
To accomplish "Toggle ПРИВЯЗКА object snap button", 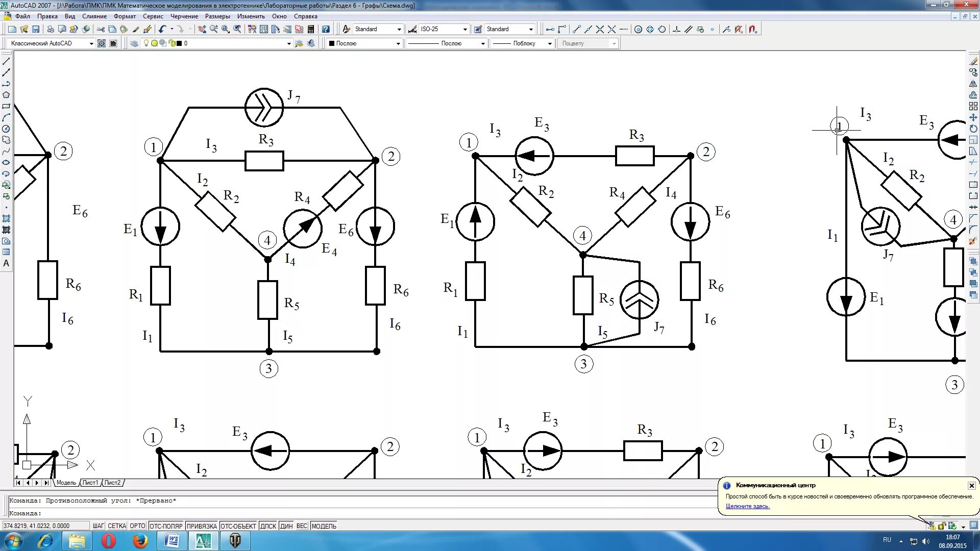I will point(202,526).
